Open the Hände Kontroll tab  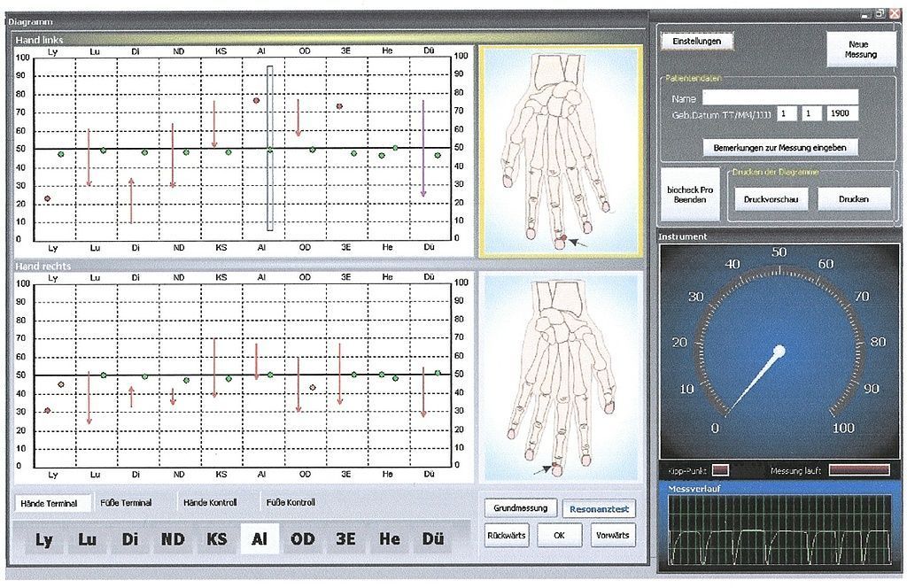210,503
